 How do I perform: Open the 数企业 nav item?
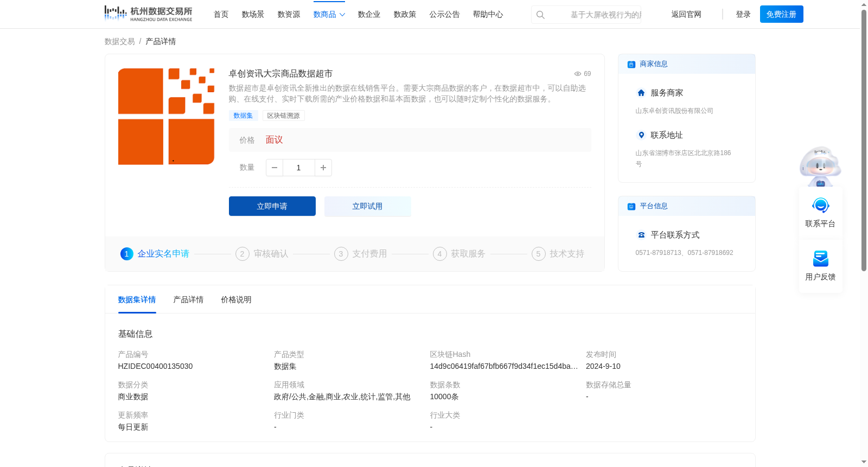(369, 15)
